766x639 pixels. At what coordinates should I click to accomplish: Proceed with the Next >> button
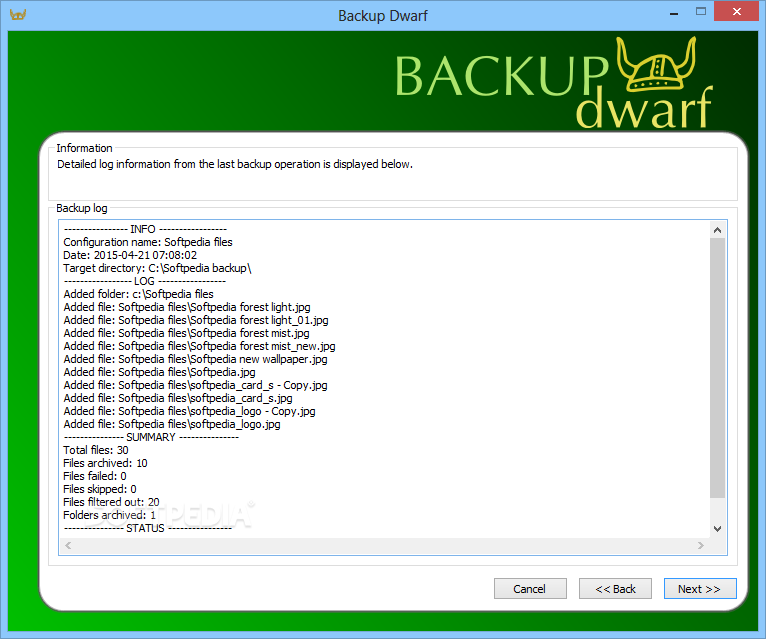(x=700, y=589)
